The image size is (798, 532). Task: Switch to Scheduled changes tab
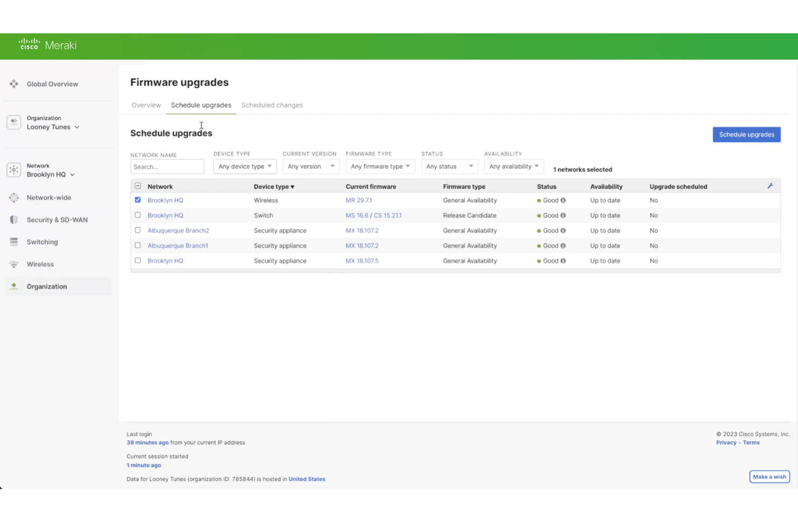click(272, 105)
